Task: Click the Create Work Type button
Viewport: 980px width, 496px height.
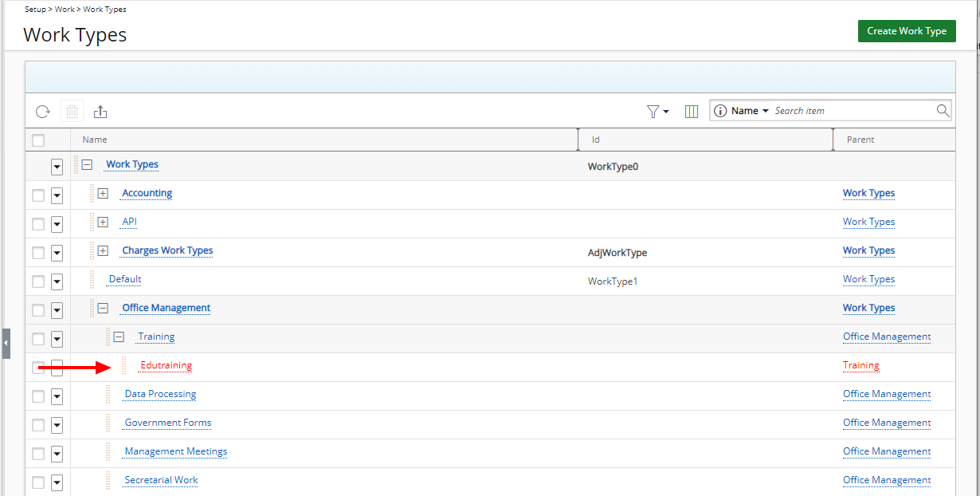Action: 906,31
